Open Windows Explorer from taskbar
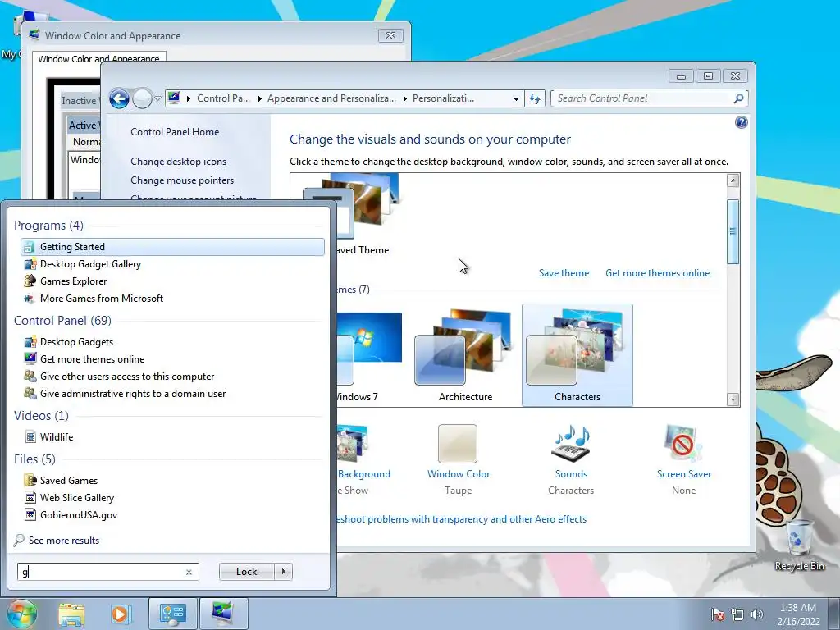The image size is (840, 630). pyautogui.click(x=71, y=614)
